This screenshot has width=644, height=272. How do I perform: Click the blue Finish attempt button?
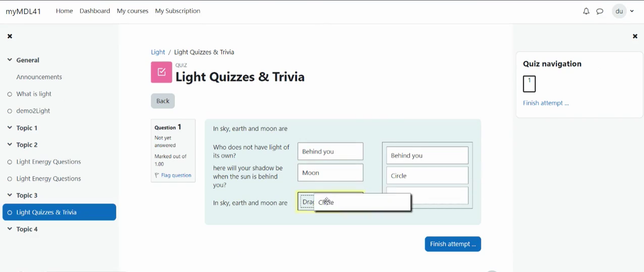click(x=453, y=244)
